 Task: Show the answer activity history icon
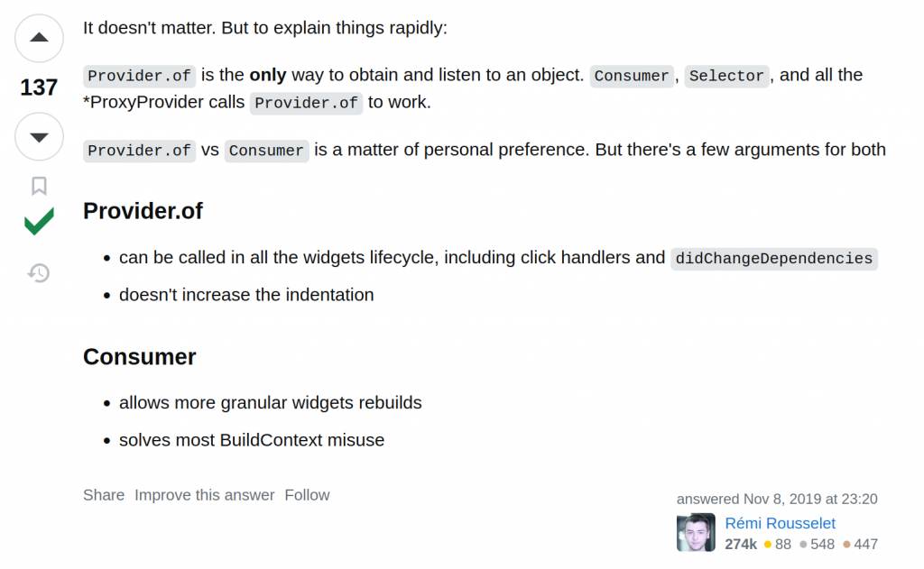pyautogui.click(x=39, y=272)
